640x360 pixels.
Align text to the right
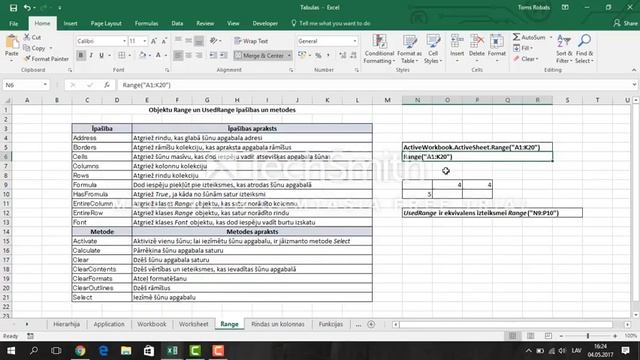(x=198, y=55)
